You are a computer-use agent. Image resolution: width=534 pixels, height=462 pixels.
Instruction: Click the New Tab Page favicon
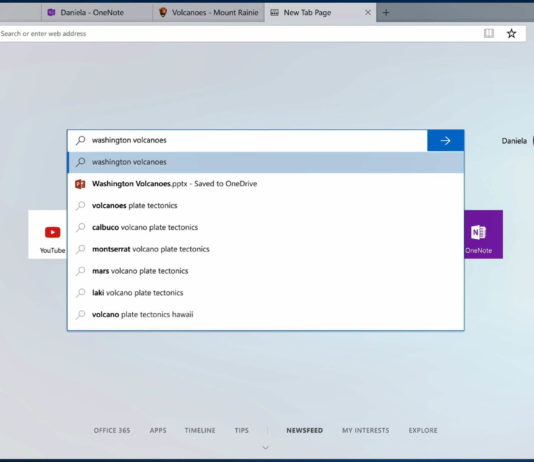tap(274, 13)
